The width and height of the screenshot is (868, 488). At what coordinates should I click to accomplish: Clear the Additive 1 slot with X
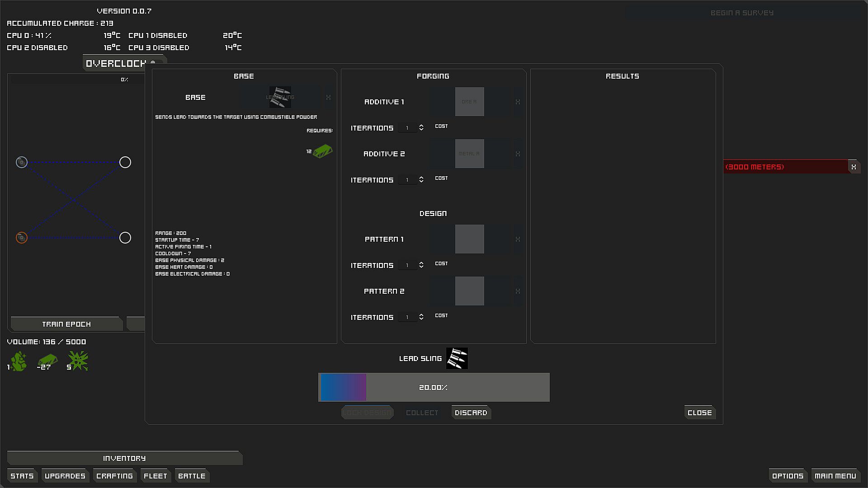tap(518, 102)
